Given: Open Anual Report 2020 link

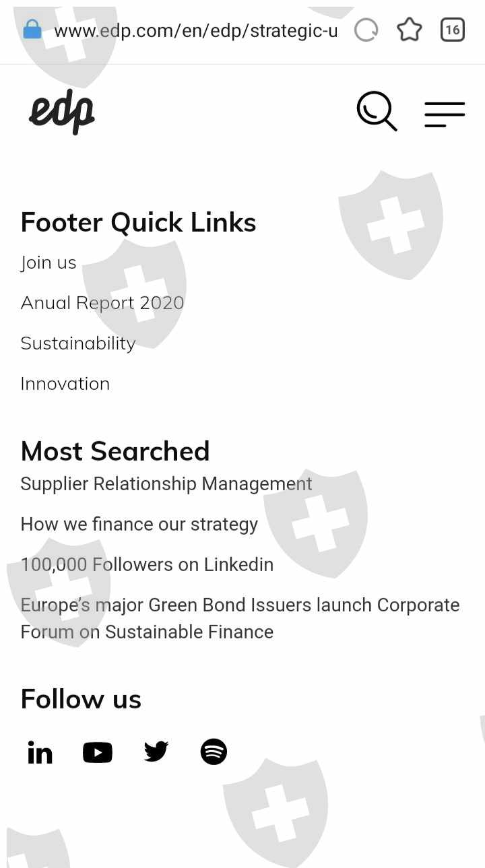Looking at the screenshot, I should (102, 303).
